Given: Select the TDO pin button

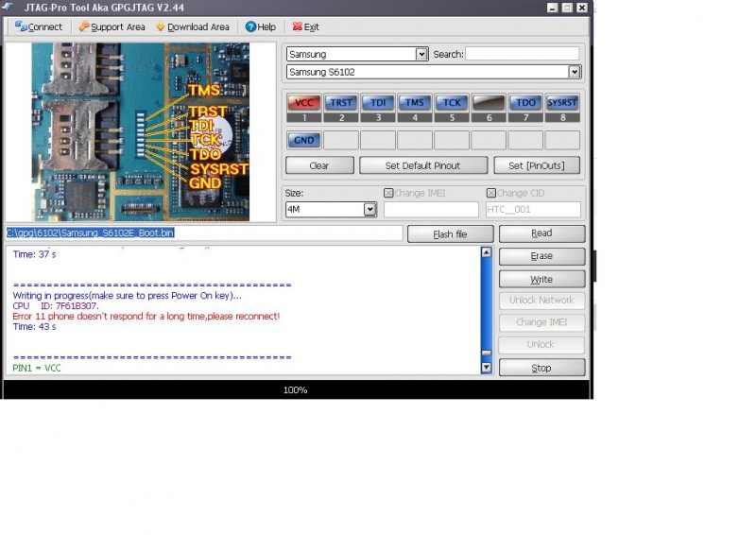Looking at the screenshot, I should click(525, 103).
